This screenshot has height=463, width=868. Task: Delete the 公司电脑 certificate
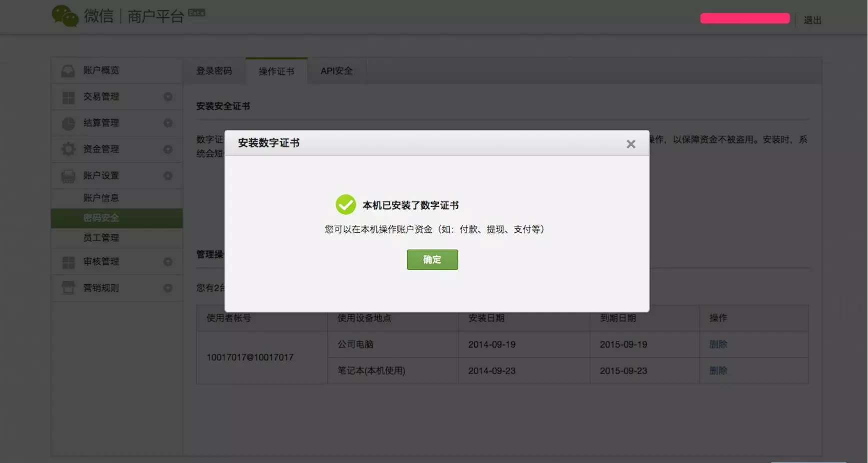pos(718,345)
